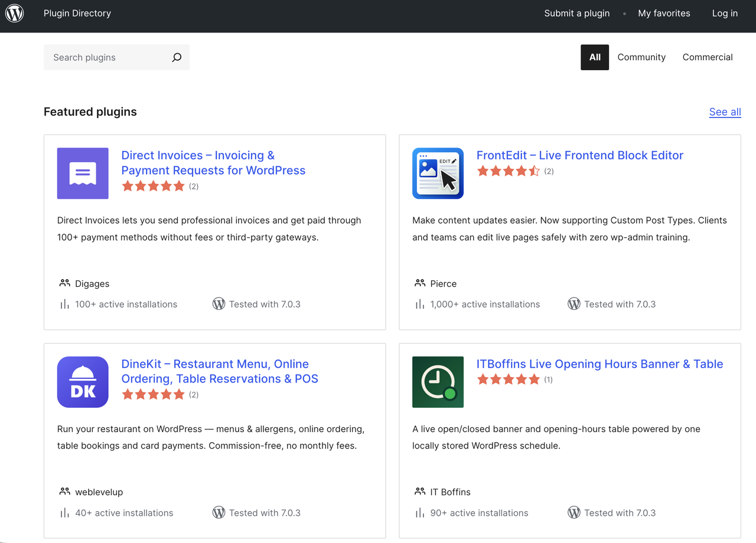The height and width of the screenshot is (543, 756).
Task: Click the bar chart icon beside 100+ installations
Action: (65, 304)
